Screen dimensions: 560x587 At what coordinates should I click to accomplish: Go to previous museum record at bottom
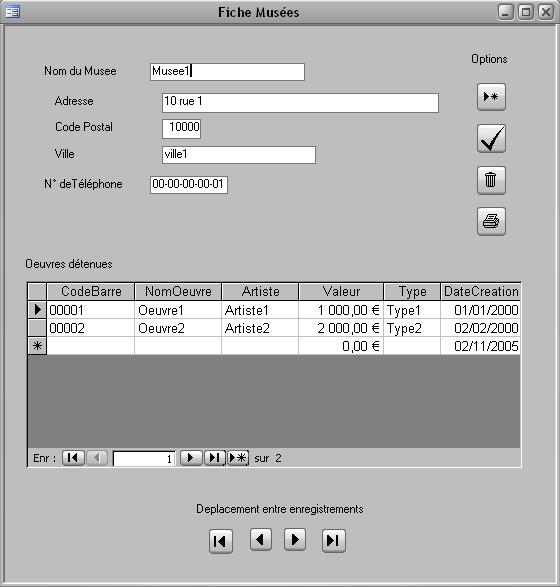tap(261, 539)
